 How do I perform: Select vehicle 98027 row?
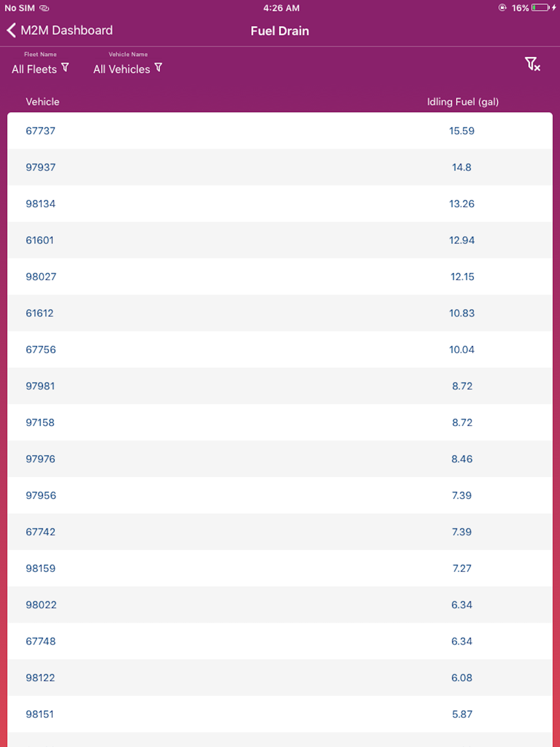[x=41, y=277]
